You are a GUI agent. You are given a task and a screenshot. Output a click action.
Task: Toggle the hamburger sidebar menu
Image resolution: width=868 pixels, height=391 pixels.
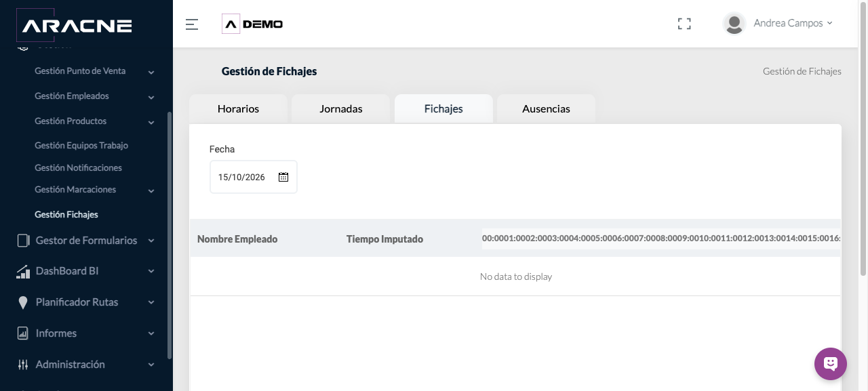(192, 24)
